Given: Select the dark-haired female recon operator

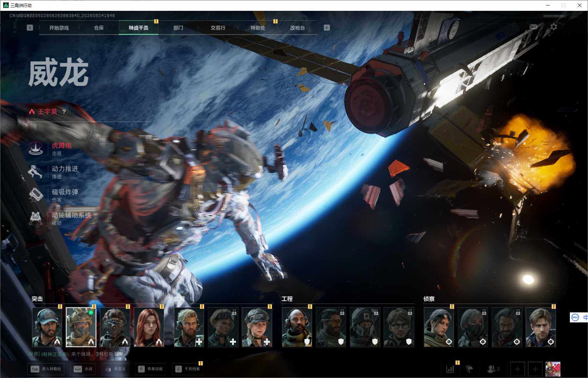Looking at the screenshot, I should [439, 327].
